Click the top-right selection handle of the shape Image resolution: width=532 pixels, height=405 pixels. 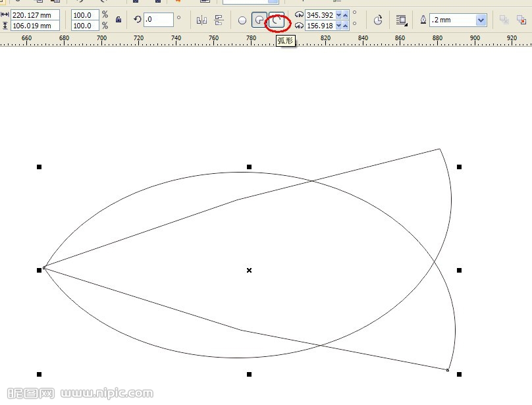point(459,167)
